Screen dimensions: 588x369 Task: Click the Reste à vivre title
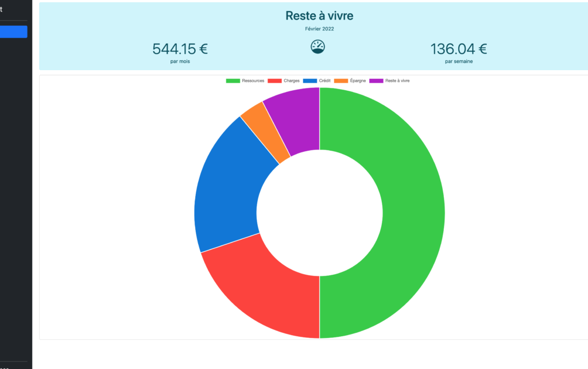coord(319,16)
